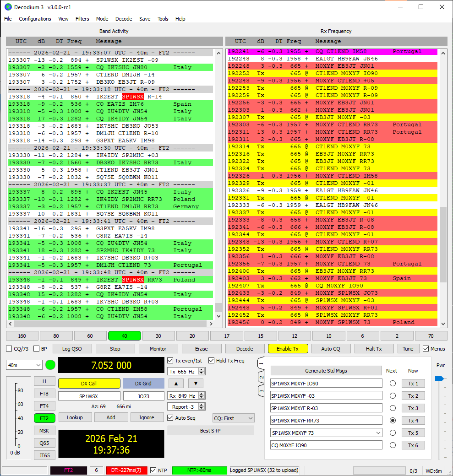
Task: Switch to message tab 2
Action: tap(262, 378)
